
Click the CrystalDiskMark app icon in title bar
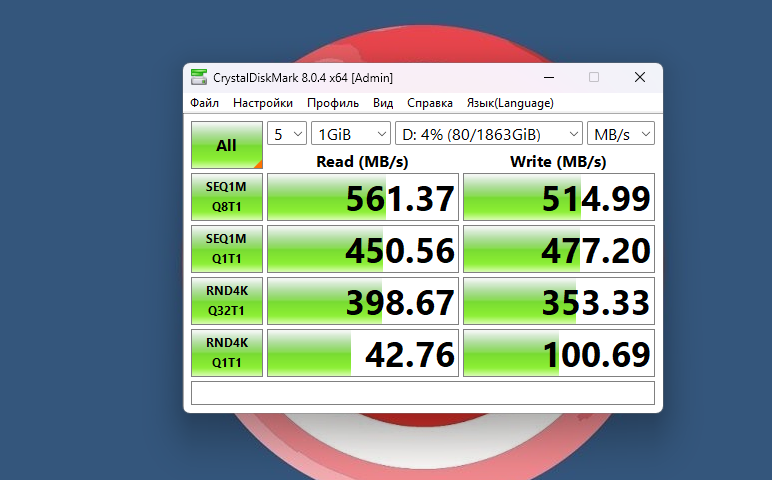pyautogui.click(x=199, y=77)
